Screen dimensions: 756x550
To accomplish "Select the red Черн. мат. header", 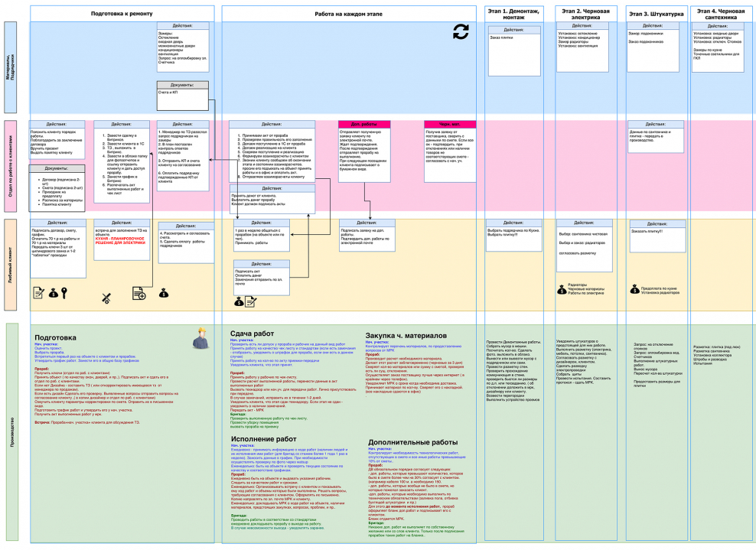I will 449,124.
